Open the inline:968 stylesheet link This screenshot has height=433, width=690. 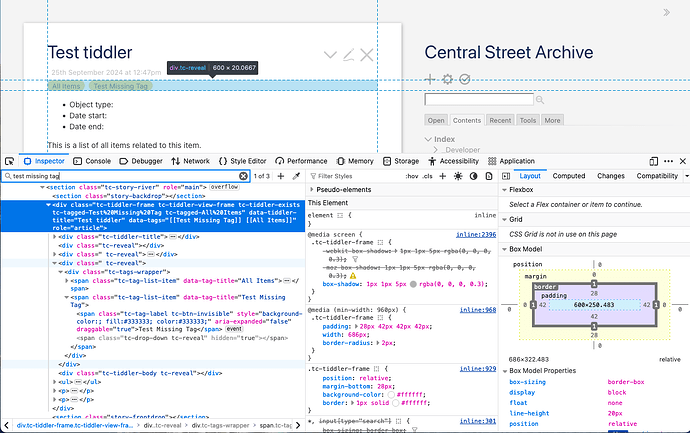tap(477, 310)
